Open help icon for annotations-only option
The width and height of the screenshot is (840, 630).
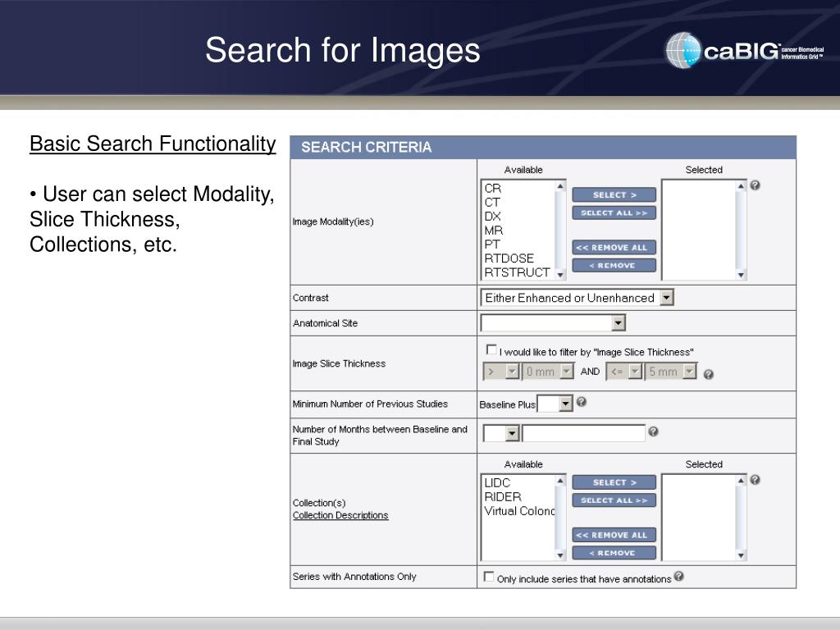pos(678,576)
